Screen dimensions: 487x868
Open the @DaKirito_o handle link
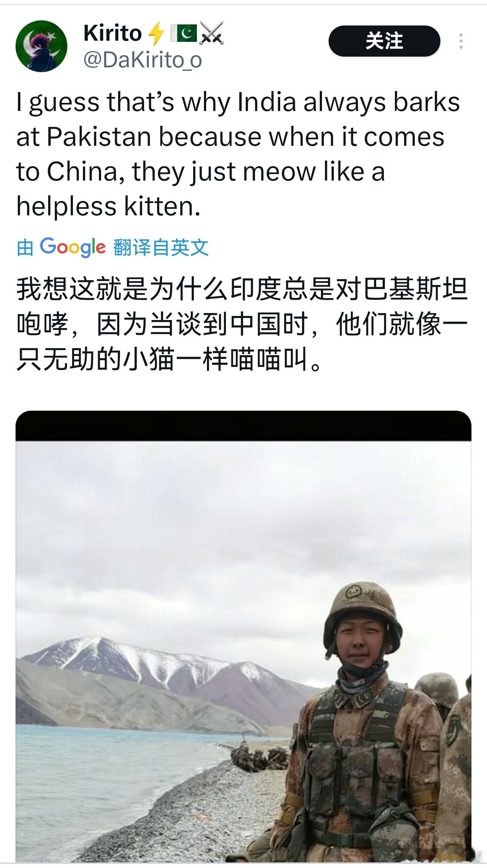tap(142, 60)
